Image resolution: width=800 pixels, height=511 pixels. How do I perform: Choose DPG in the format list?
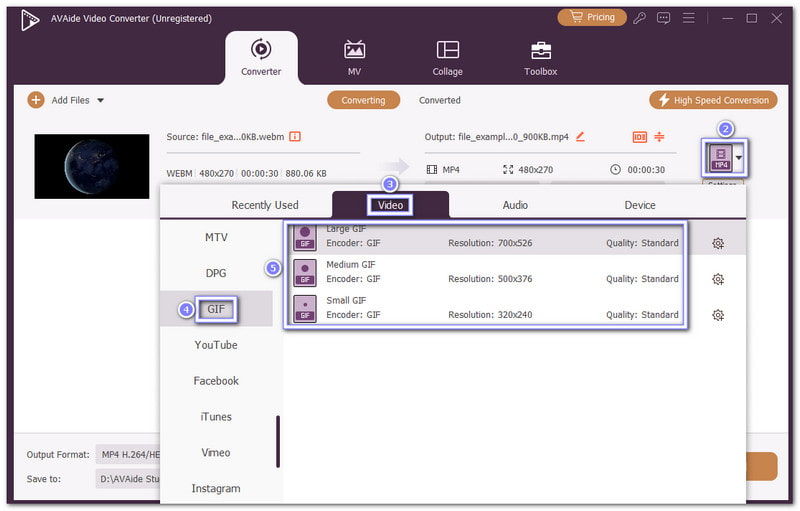click(216, 273)
